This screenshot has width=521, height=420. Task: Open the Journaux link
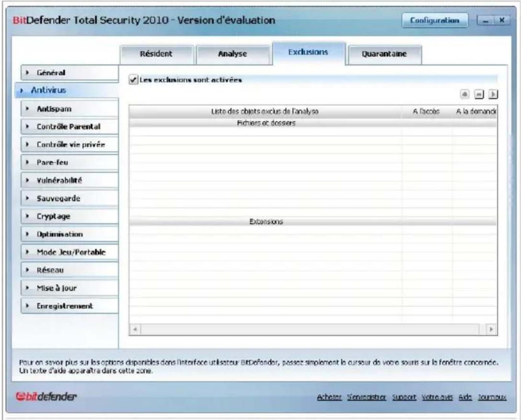[x=492, y=397]
